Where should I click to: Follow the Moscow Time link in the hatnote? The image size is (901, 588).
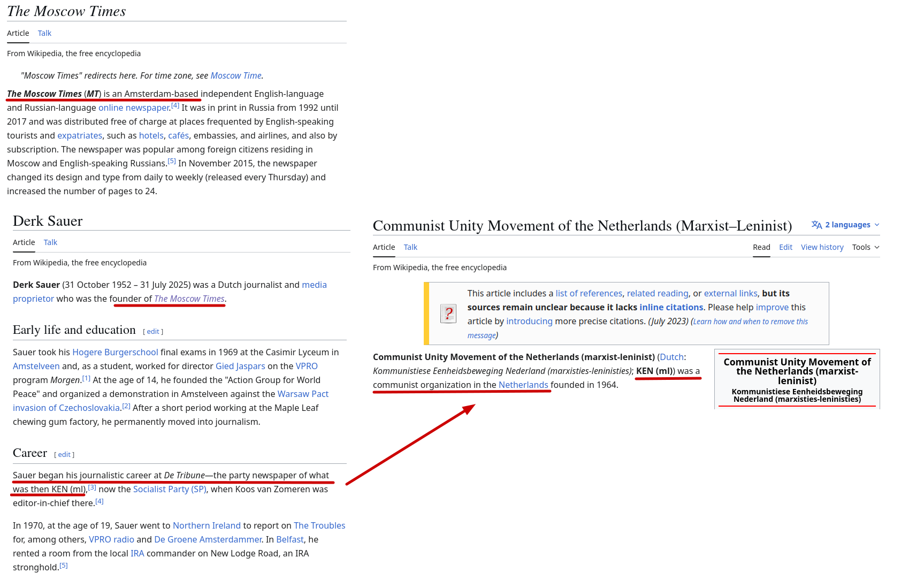click(x=236, y=75)
